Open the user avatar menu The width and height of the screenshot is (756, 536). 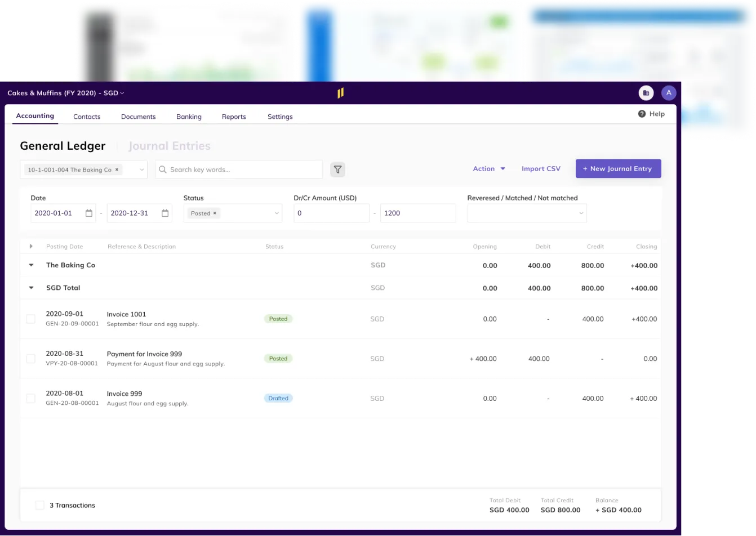pyautogui.click(x=669, y=92)
